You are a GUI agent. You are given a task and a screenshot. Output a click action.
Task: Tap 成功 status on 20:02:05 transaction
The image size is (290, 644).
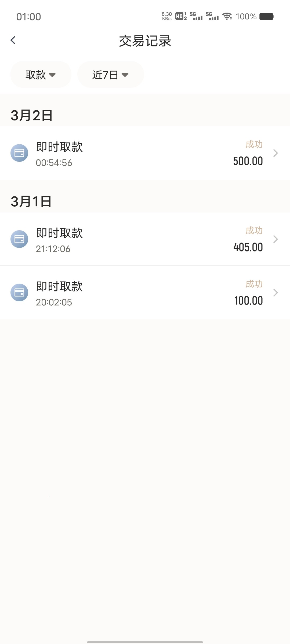(x=254, y=284)
